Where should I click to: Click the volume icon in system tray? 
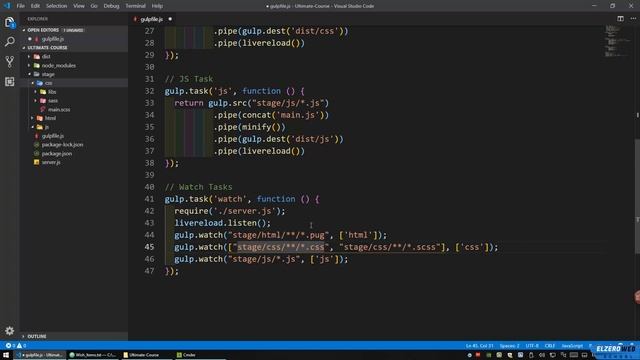click(x=542, y=355)
